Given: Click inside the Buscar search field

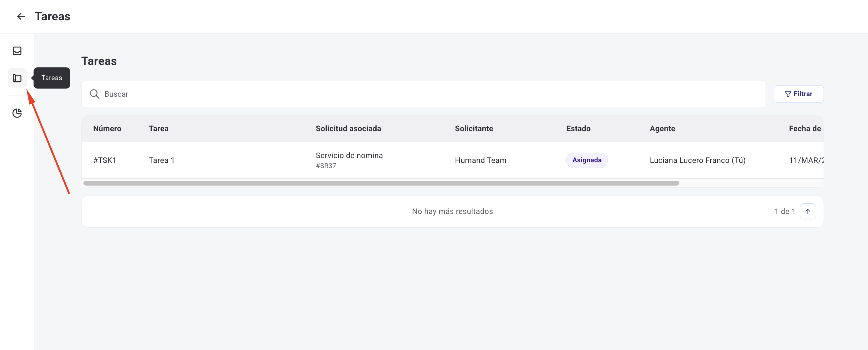Looking at the screenshot, I should coord(202,94).
